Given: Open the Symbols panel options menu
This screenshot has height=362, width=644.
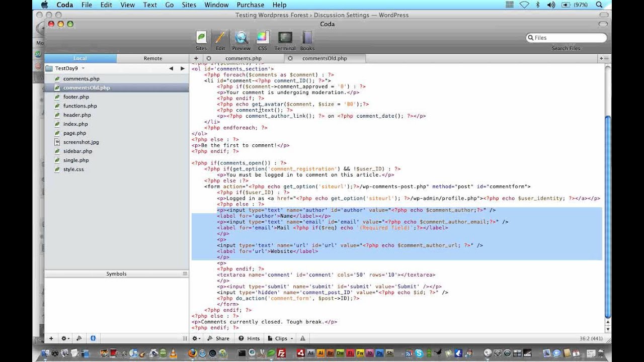Looking at the screenshot, I should pyautogui.click(x=185, y=274).
